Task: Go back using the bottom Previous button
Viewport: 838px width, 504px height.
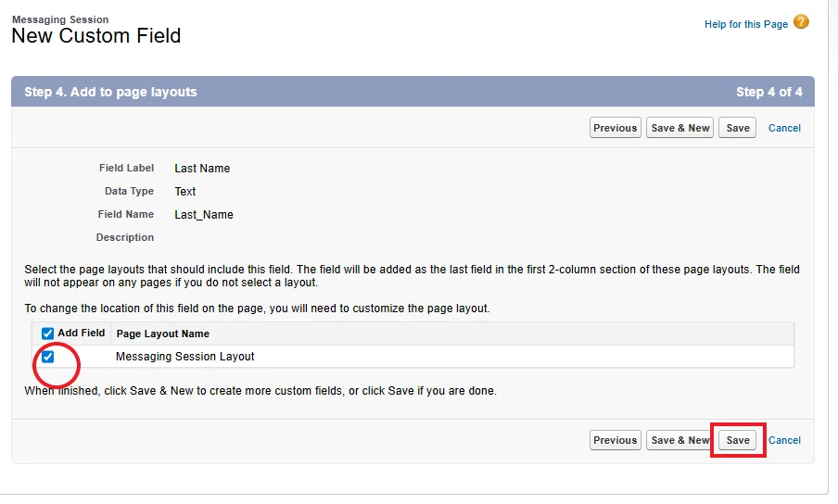Action: 616,440
